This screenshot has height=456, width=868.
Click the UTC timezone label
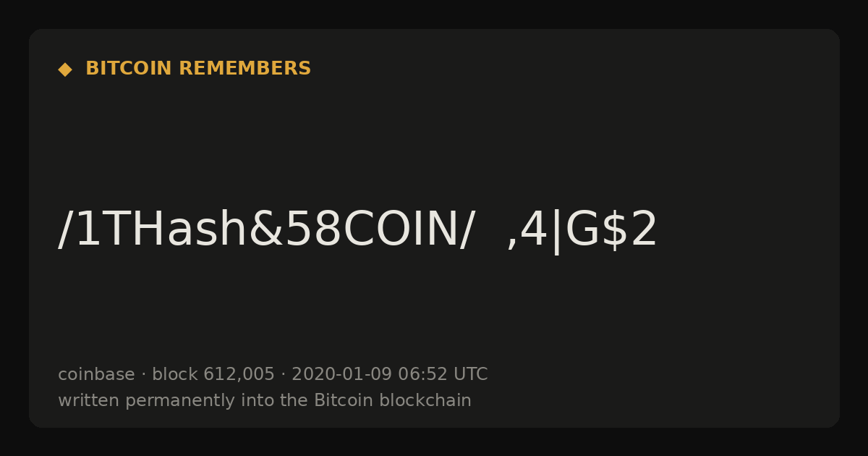tap(471, 374)
